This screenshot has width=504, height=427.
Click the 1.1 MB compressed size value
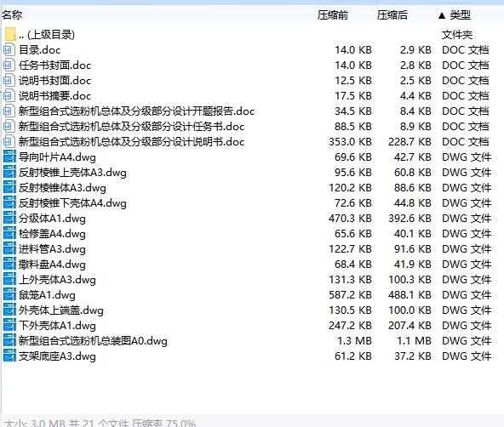tap(414, 340)
